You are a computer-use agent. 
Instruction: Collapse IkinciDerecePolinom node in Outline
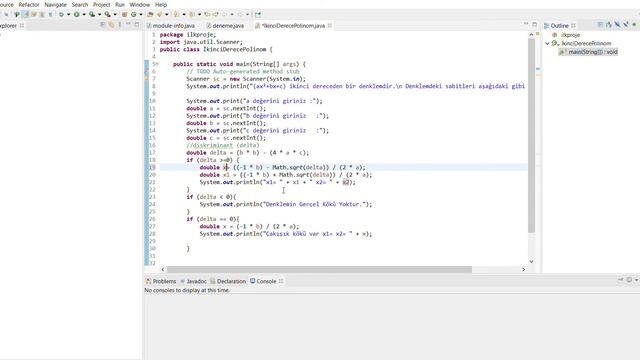coord(547,43)
